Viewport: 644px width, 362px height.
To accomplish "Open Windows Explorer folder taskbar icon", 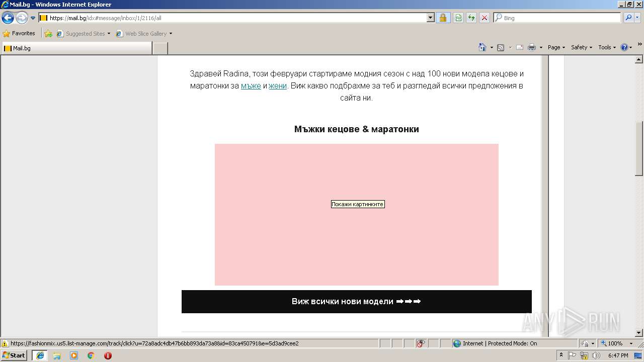I will (57, 355).
